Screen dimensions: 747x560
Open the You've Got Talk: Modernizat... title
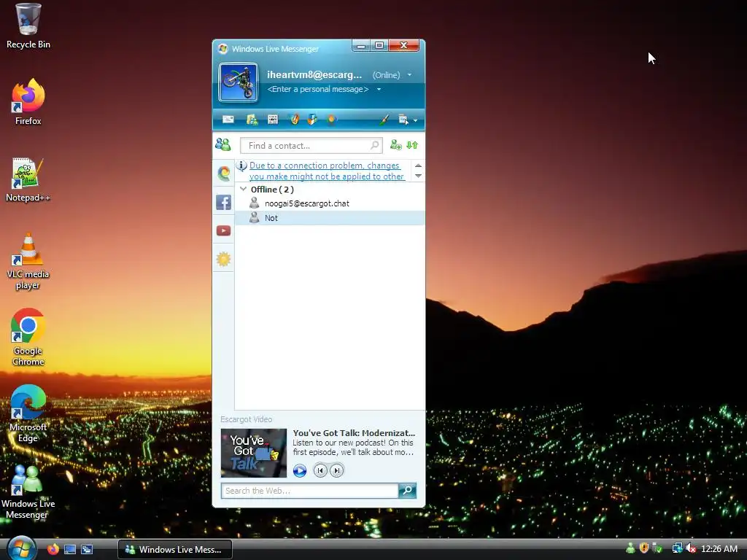coord(354,433)
